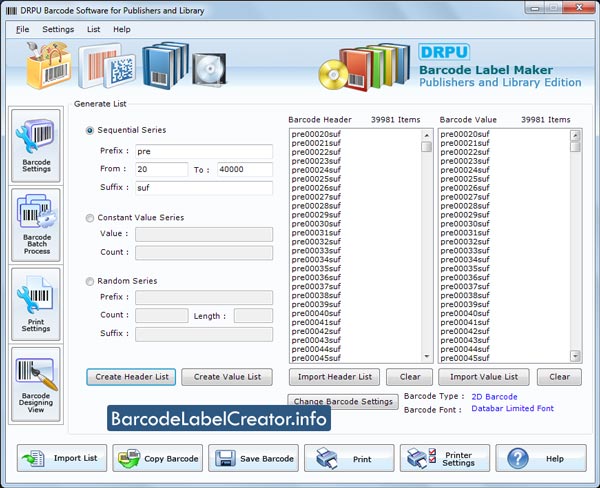This screenshot has height=488, width=600.
Task: Click the barcode label cards banner icon
Action: [x=107, y=66]
